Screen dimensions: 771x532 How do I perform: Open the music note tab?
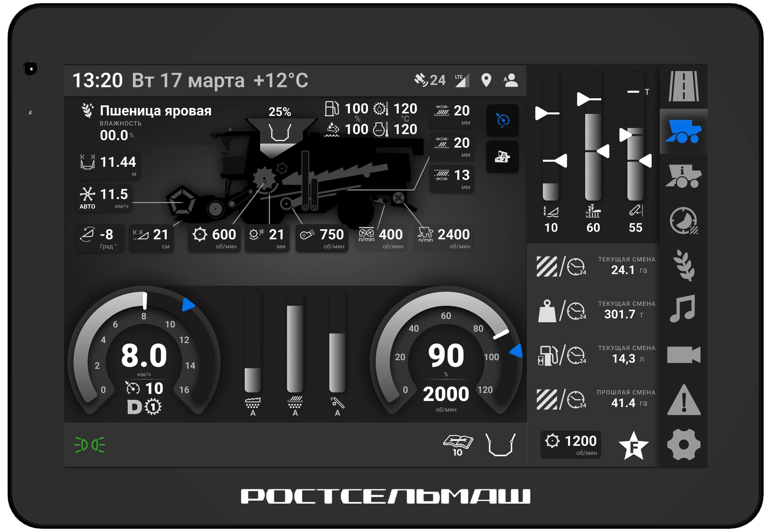[x=683, y=309]
